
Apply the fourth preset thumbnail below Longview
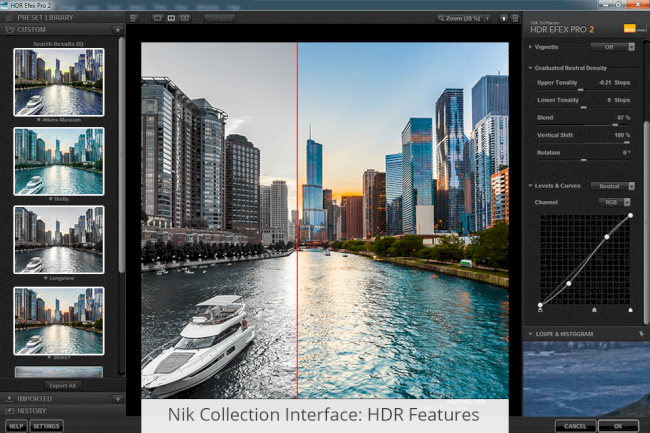click(x=59, y=321)
